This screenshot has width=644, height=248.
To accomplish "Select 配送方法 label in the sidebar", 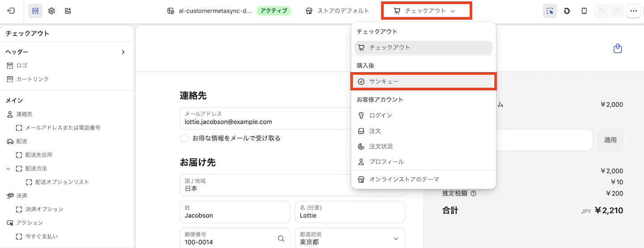I will click(x=36, y=169).
